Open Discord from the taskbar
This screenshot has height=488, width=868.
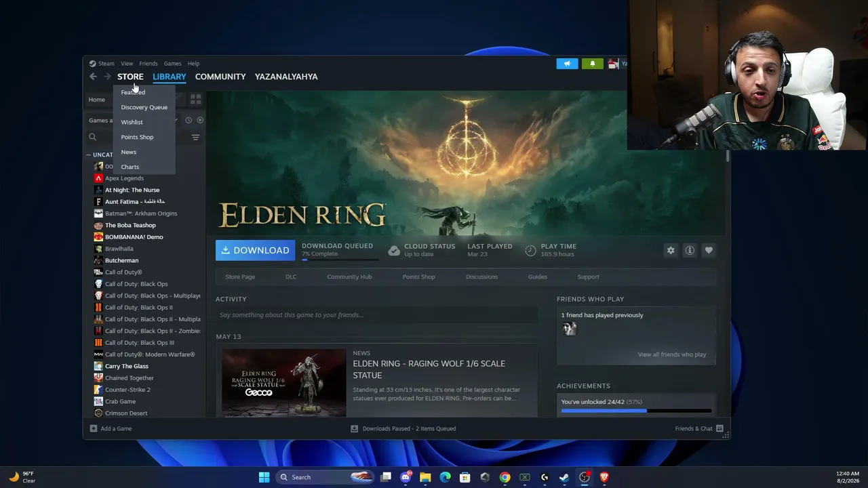[406, 477]
